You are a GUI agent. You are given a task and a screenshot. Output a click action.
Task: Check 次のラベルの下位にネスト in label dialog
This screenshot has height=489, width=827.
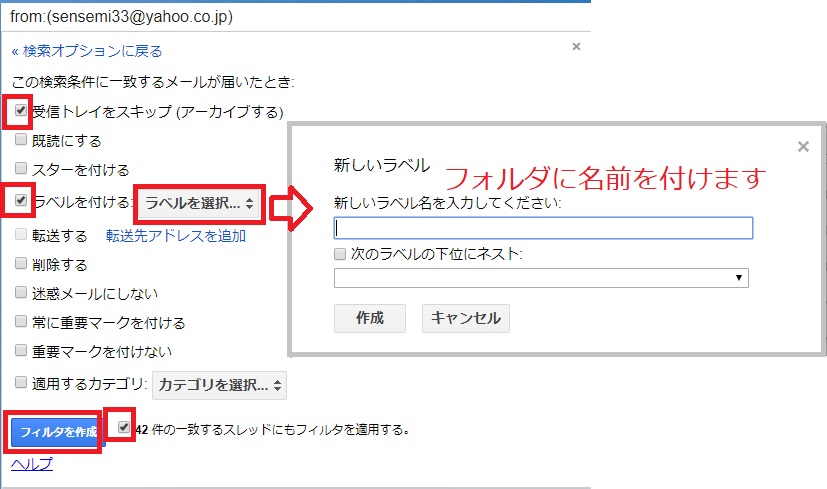tap(340, 254)
